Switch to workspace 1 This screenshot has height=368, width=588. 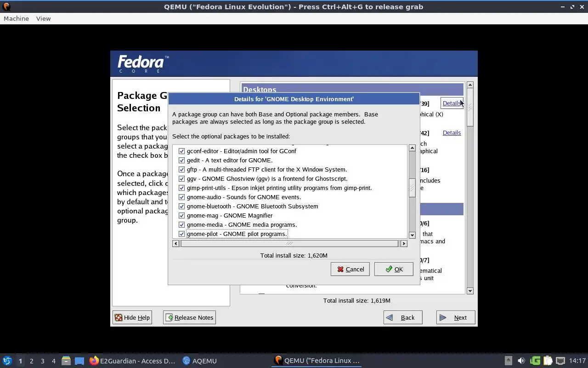pyautogui.click(x=20, y=361)
